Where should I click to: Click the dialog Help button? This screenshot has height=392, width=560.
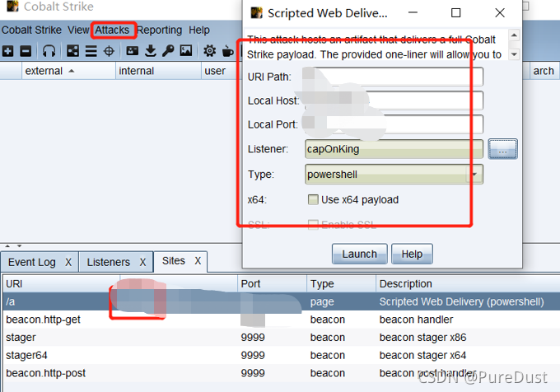[412, 254]
